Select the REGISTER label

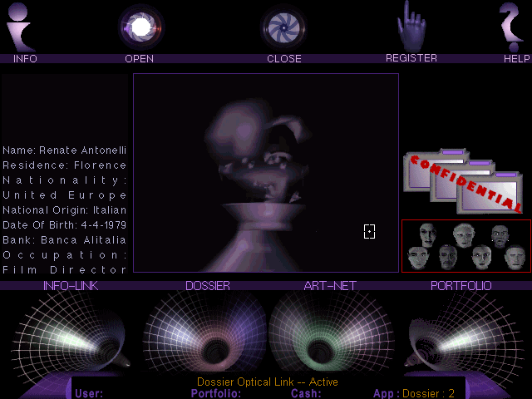[x=411, y=58]
